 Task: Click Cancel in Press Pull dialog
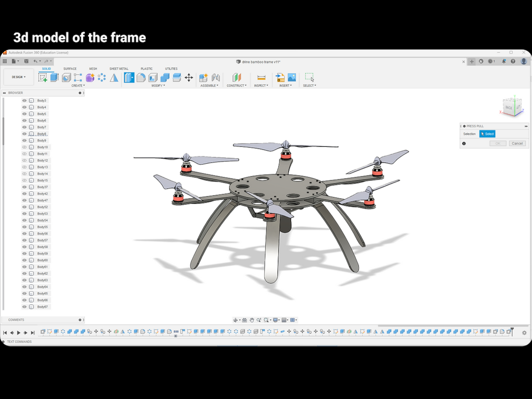(x=517, y=143)
